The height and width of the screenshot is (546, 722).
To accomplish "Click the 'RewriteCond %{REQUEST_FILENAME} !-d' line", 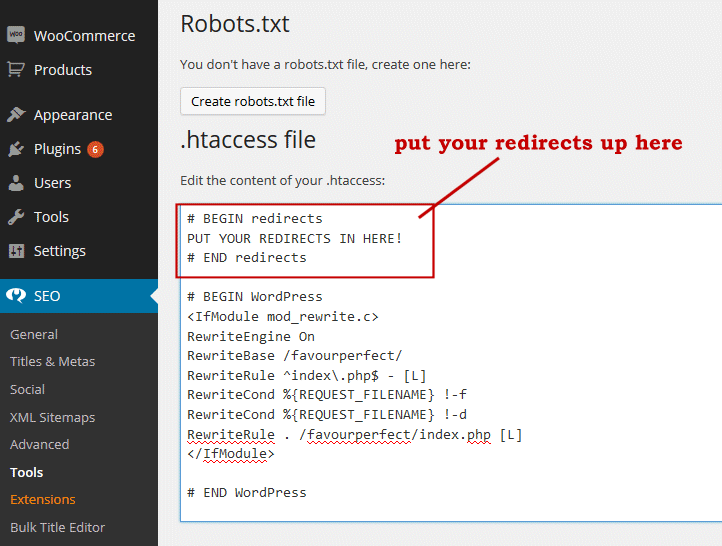I will (327, 415).
